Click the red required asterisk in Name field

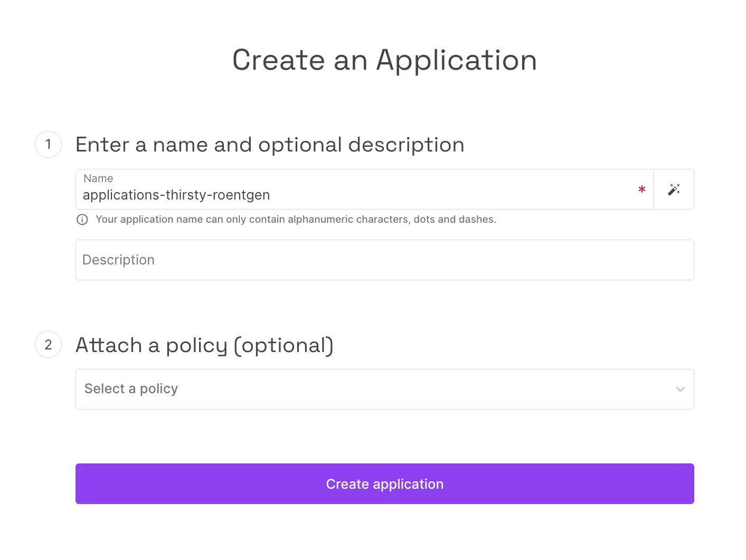[641, 189]
